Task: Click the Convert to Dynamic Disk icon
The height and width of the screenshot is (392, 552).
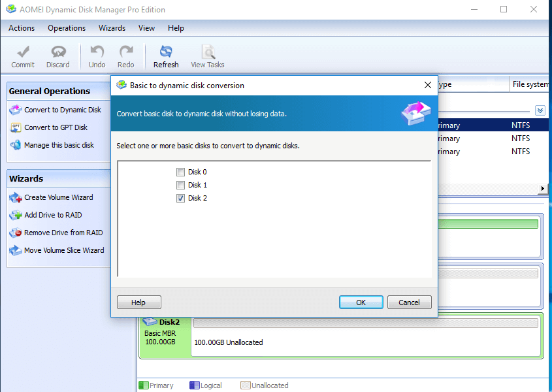Action: [x=16, y=110]
